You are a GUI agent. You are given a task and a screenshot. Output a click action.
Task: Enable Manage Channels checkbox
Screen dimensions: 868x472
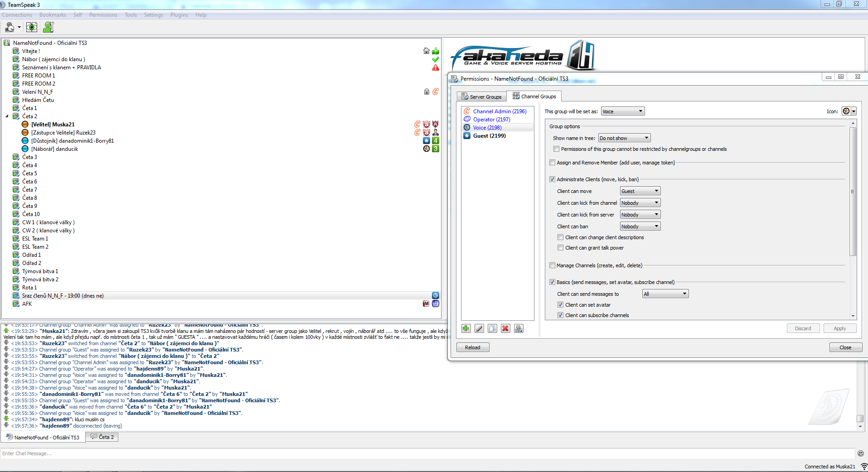[552, 265]
